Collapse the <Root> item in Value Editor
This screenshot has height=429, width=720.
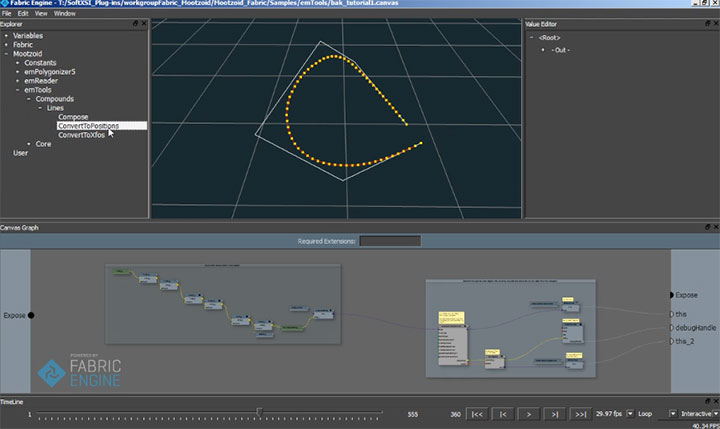(x=532, y=38)
